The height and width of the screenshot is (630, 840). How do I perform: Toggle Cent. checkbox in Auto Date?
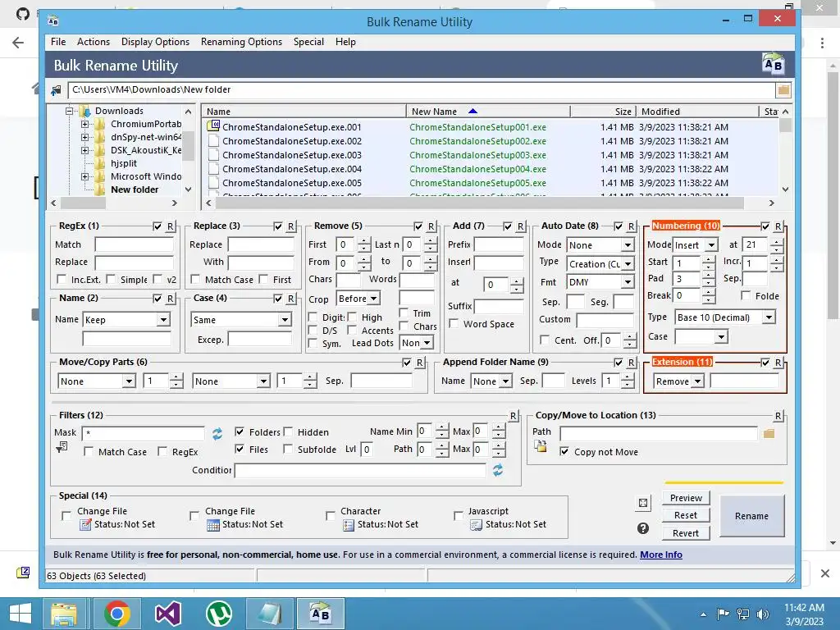coord(545,340)
